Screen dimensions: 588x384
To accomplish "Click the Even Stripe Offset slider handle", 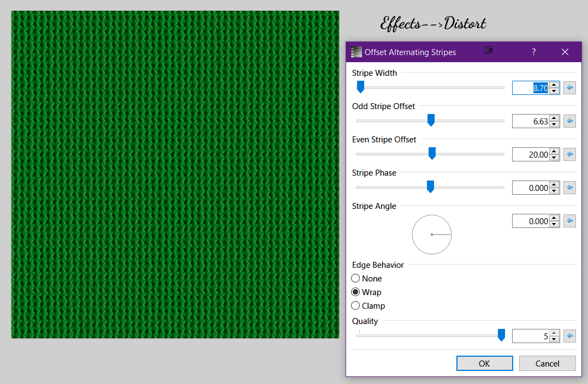I will point(432,153).
